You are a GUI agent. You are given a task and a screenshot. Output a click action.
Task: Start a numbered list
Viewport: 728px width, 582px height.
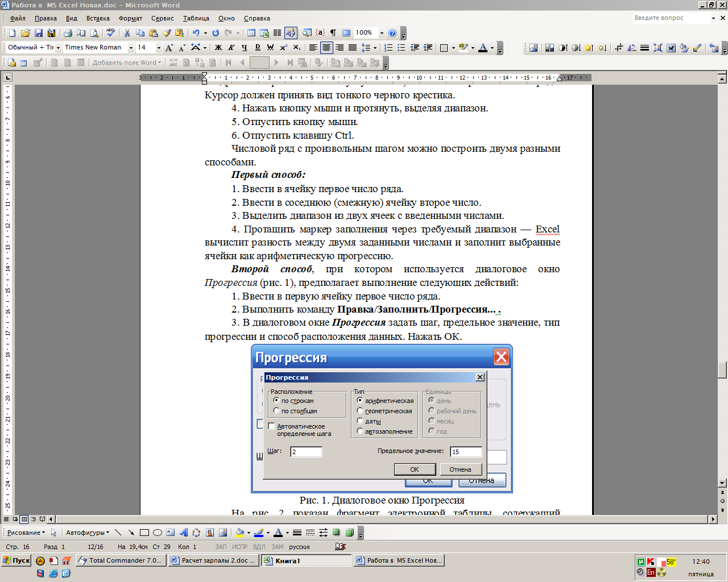[x=388, y=48]
